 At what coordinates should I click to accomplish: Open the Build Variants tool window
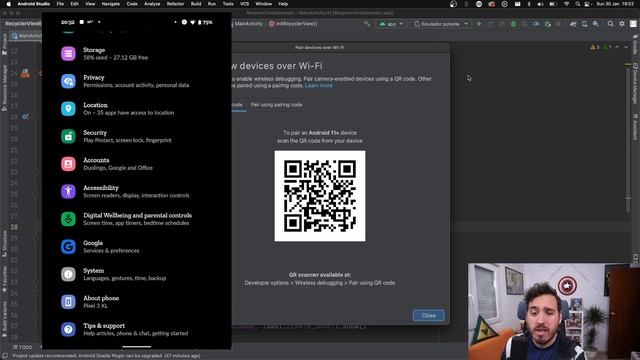pyautogui.click(x=4, y=320)
